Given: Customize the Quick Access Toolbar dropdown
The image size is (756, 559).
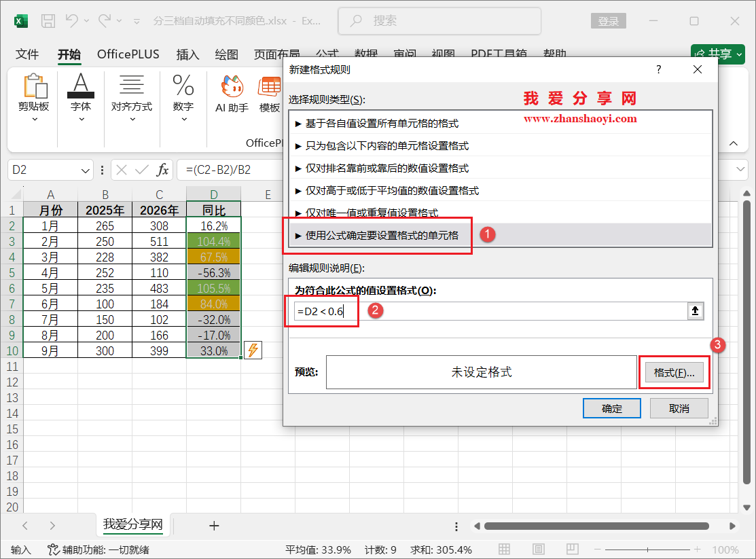Looking at the screenshot, I should pos(137,21).
